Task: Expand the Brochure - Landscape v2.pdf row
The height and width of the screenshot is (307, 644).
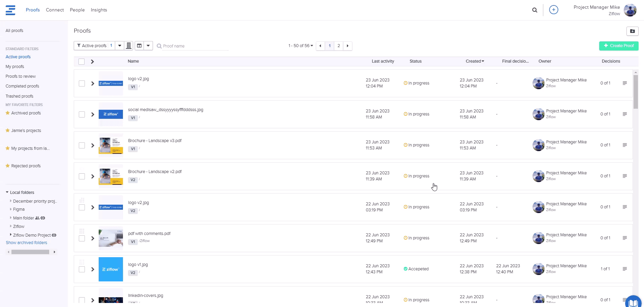Action: click(x=93, y=176)
